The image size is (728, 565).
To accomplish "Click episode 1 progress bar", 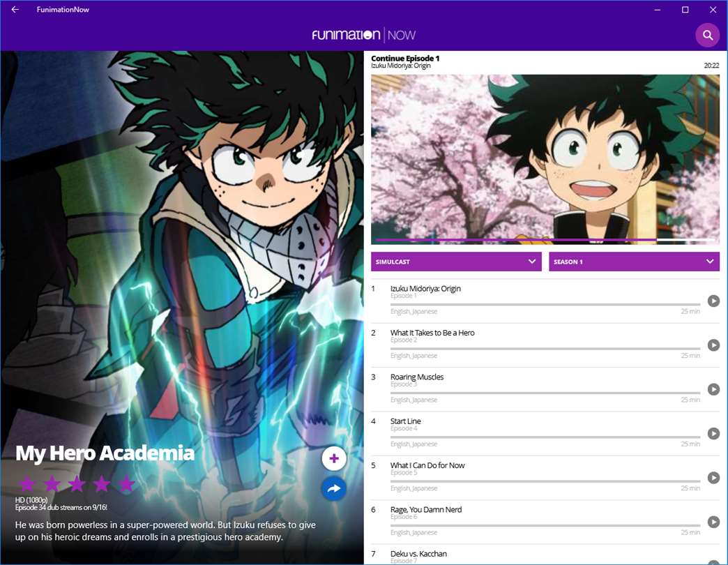I will pos(545,305).
